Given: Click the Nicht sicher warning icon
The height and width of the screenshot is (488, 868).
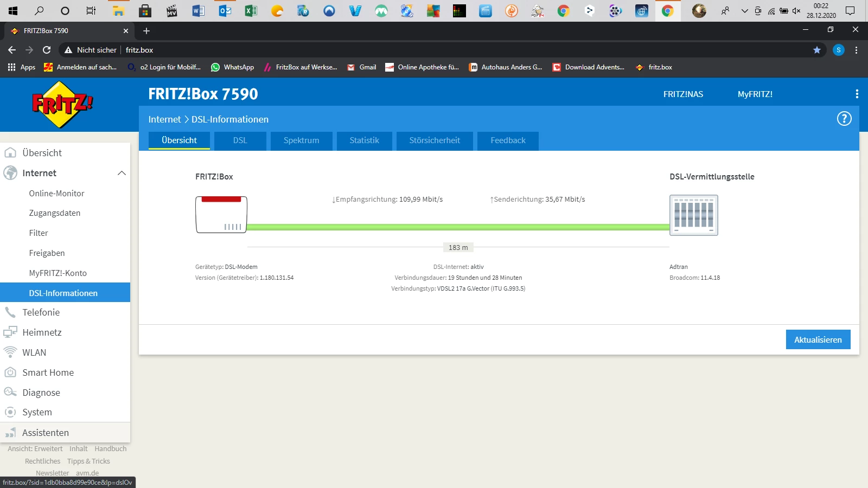Looking at the screenshot, I should click(x=68, y=50).
